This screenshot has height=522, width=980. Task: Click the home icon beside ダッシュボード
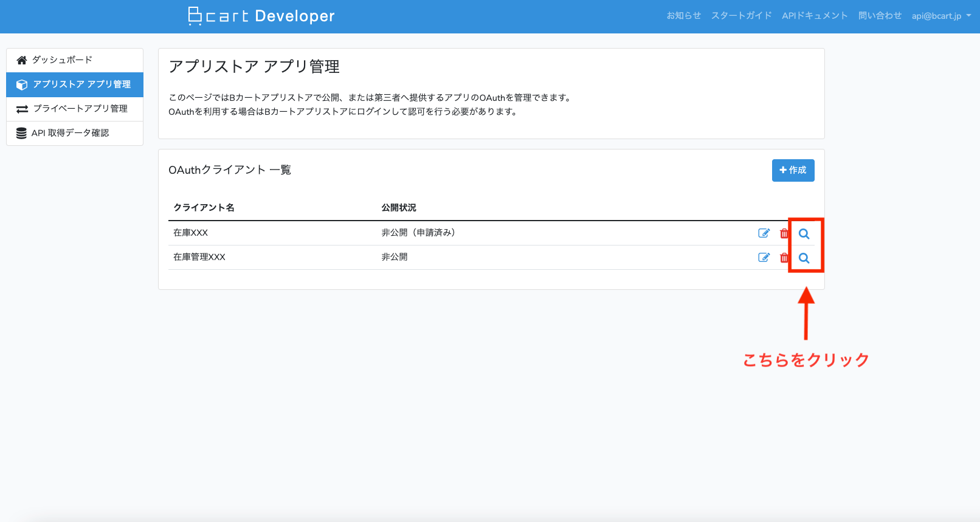point(22,60)
